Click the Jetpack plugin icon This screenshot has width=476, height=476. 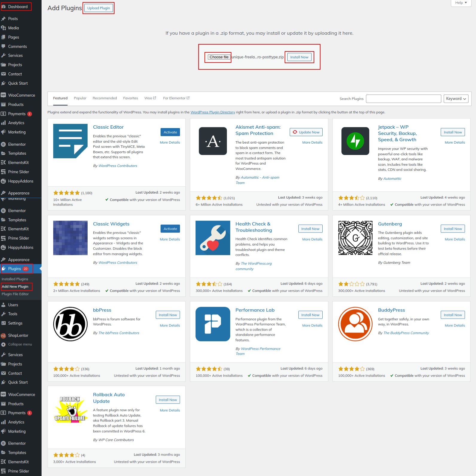click(x=355, y=141)
